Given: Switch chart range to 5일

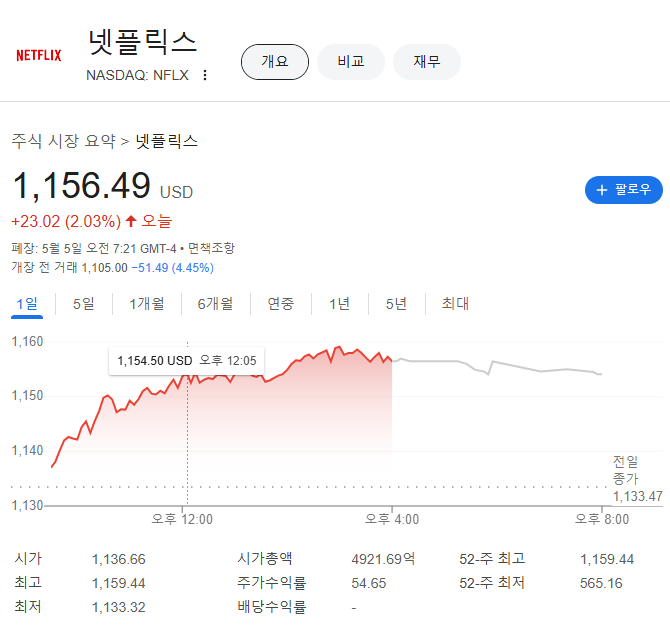Looking at the screenshot, I should [x=83, y=304].
